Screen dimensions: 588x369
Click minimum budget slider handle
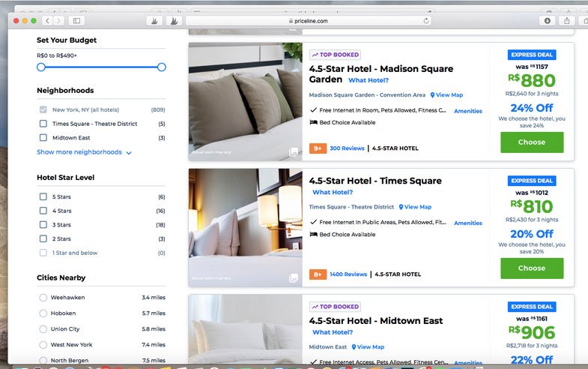41,67
